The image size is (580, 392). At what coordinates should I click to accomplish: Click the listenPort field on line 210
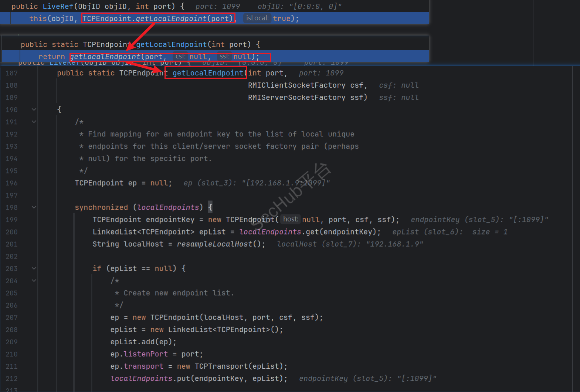pyautogui.click(x=146, y=354)
